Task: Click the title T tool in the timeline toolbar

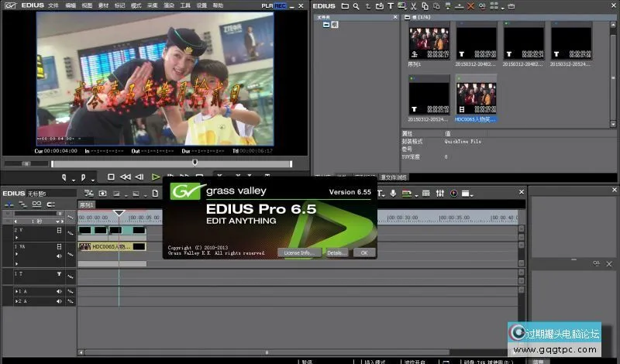Action: pos(380,194)
